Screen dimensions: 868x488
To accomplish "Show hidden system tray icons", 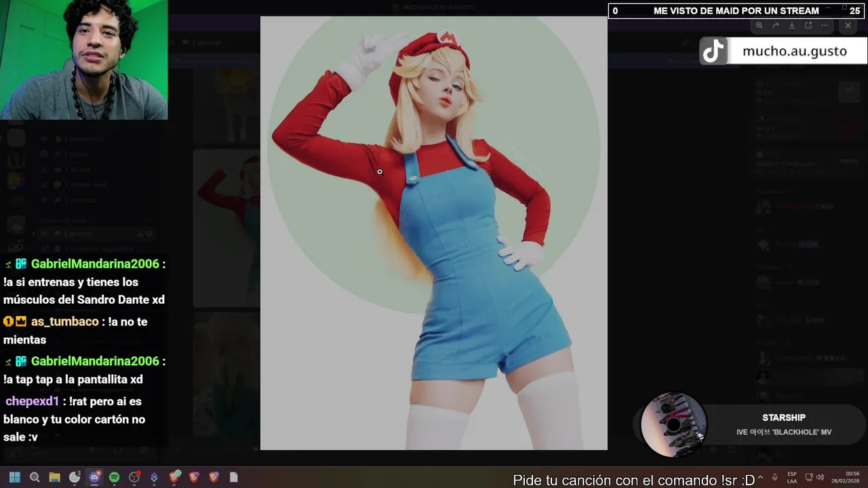I will click(760, 477).
